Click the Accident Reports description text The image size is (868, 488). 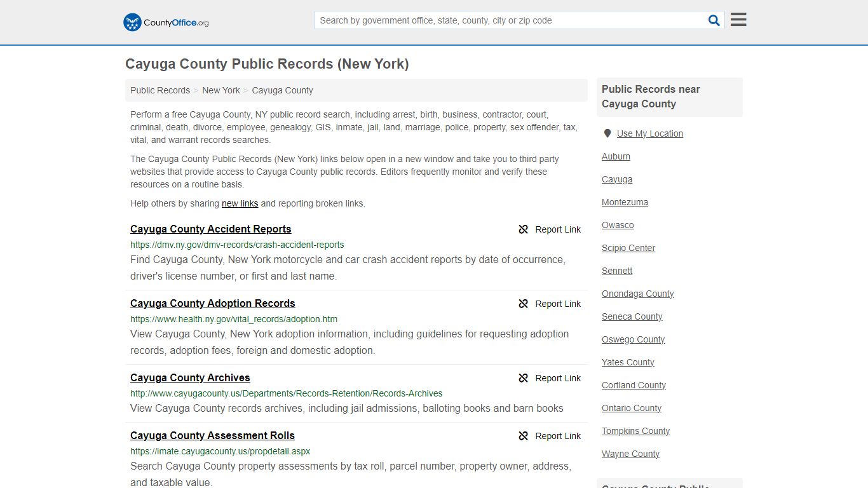click(x=348, y=268)
